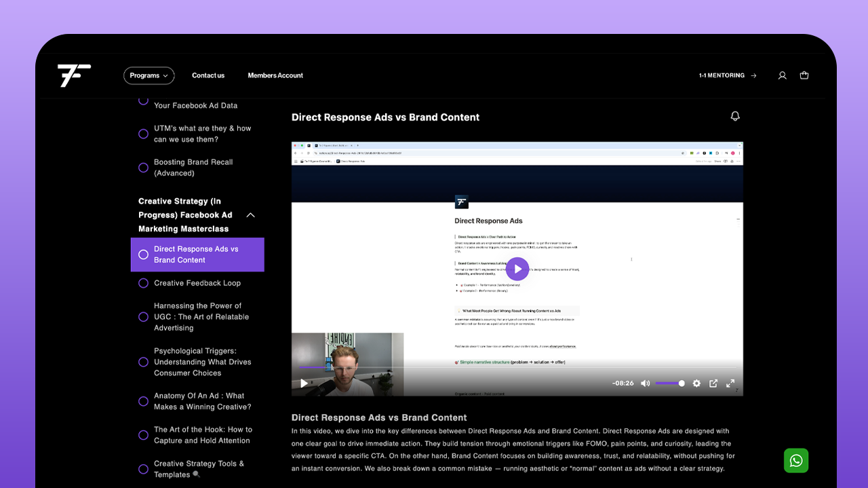Image resolution: width=868 pixels, height=488 pixels.
Task: Toggle circle beside Harnessing the Power of UGC
Action: [x=143, y=317]
